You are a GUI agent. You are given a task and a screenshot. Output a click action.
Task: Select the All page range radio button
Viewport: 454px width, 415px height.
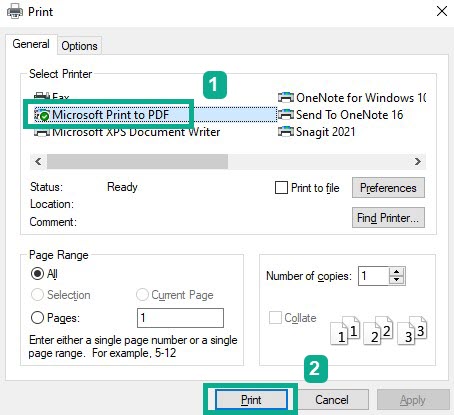tap(37, 274)
